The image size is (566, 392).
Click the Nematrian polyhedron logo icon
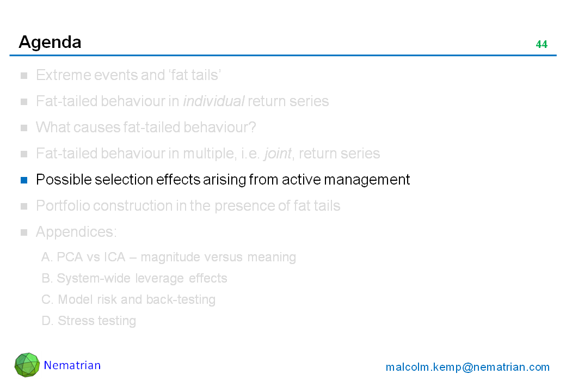pyautogui.click(x=27, y=365)
